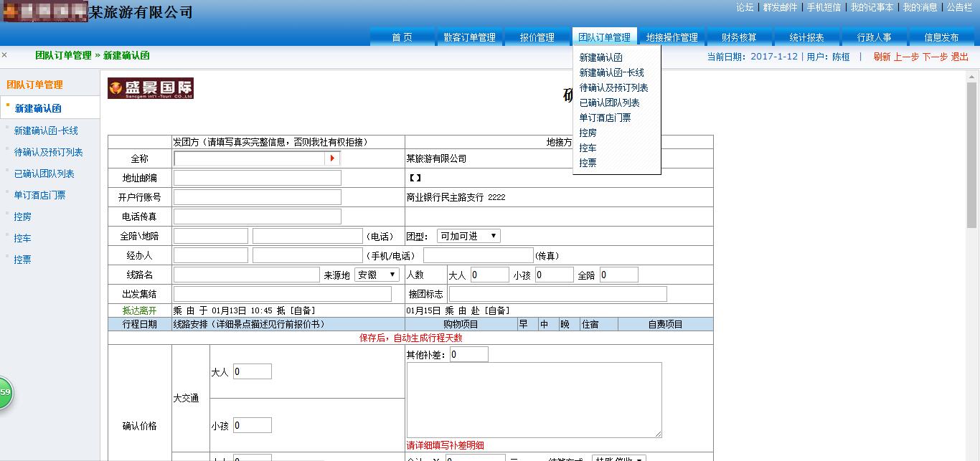
Task: Click 退出 to log out
Action: tap(959, 57)
